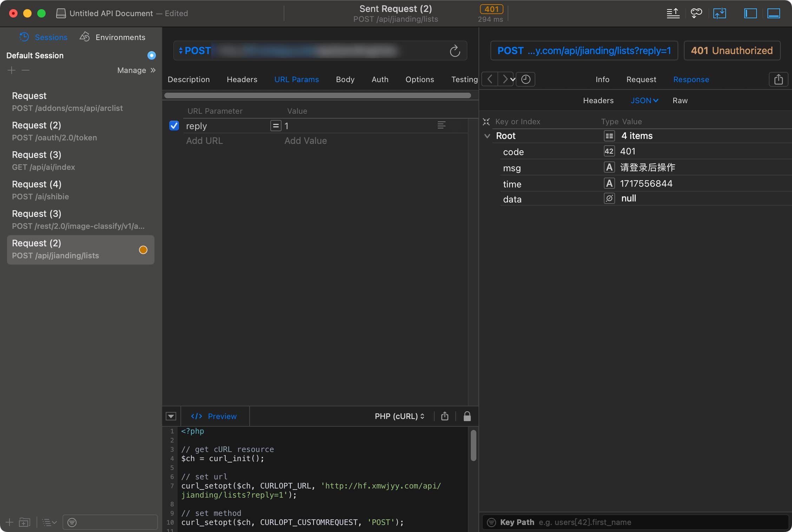Click the reload send request icon
Screen dimensions: 792x532
455,51
